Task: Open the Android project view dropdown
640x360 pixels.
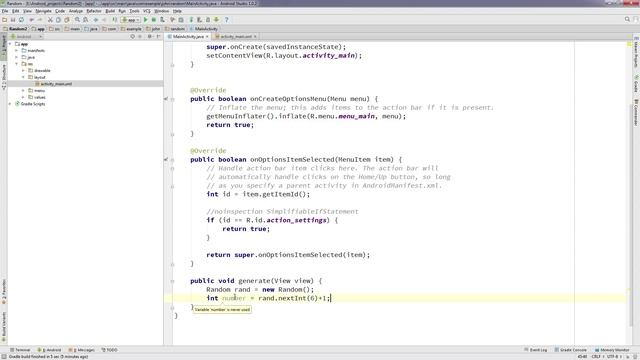Action: (27, 36)
